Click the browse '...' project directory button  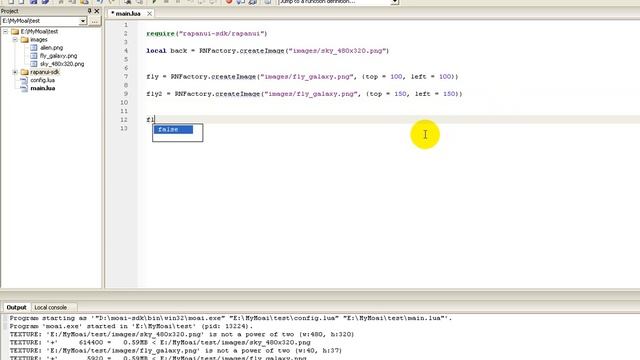coord(94,21)
